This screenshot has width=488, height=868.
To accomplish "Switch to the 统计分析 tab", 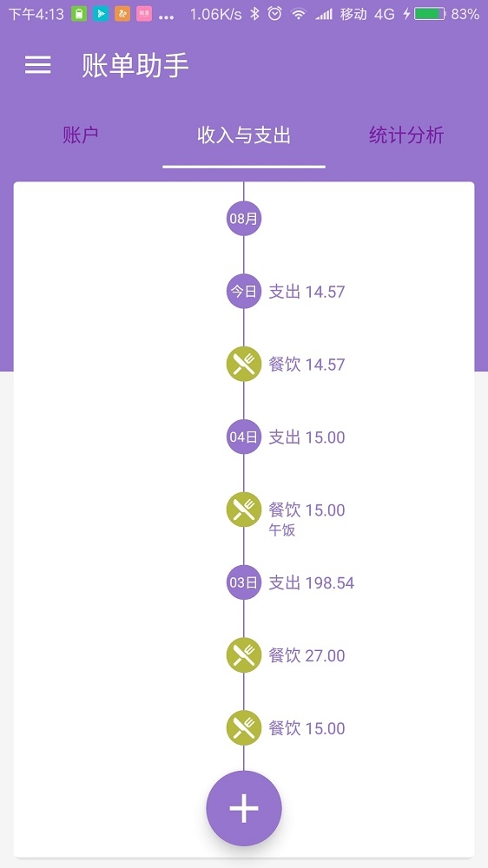I will (406, 135).
